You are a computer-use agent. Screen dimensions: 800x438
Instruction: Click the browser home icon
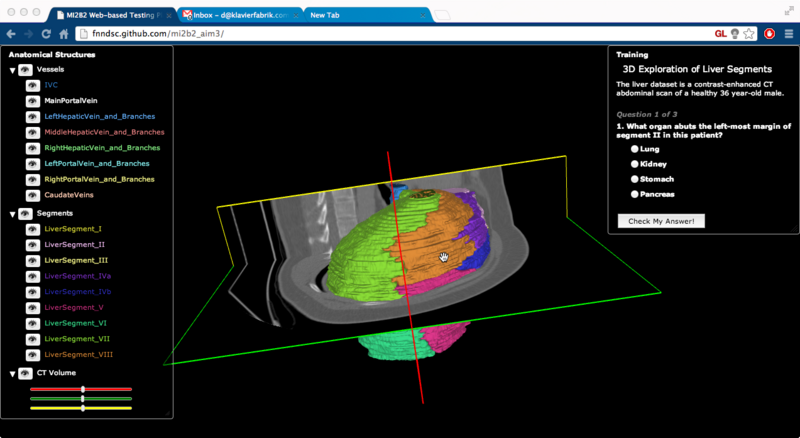(65, 33)
